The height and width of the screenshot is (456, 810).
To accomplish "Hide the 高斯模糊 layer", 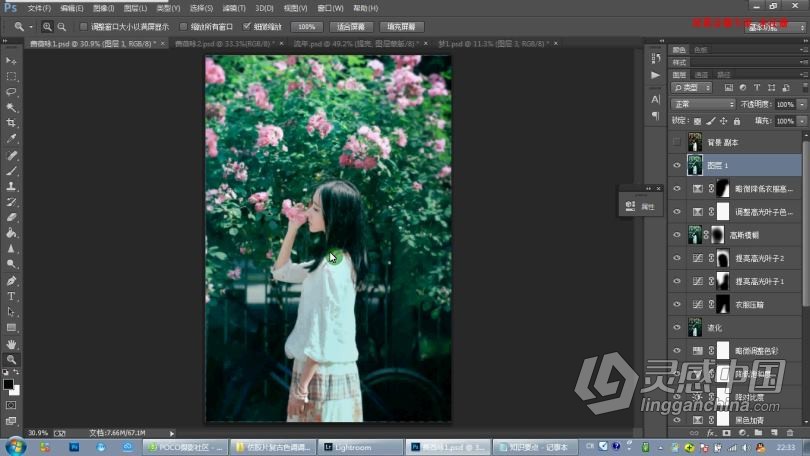I will pyautogui.click(x=677, y=234).
